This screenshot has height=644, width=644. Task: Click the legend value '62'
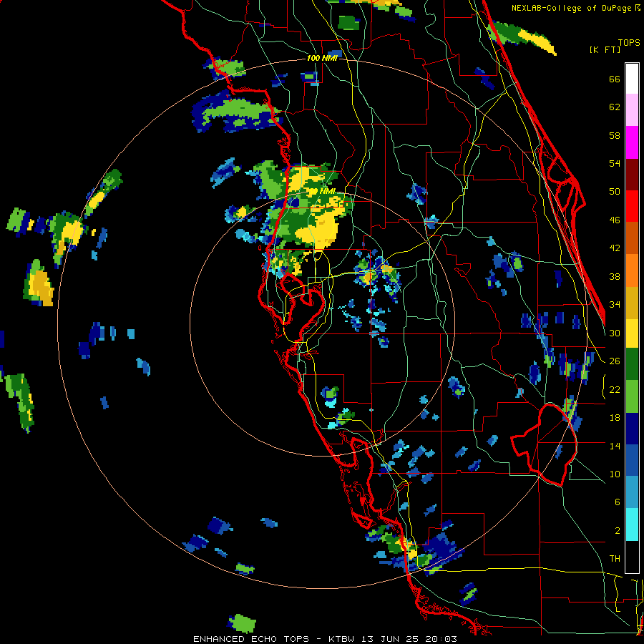click(x=615, y=107)
